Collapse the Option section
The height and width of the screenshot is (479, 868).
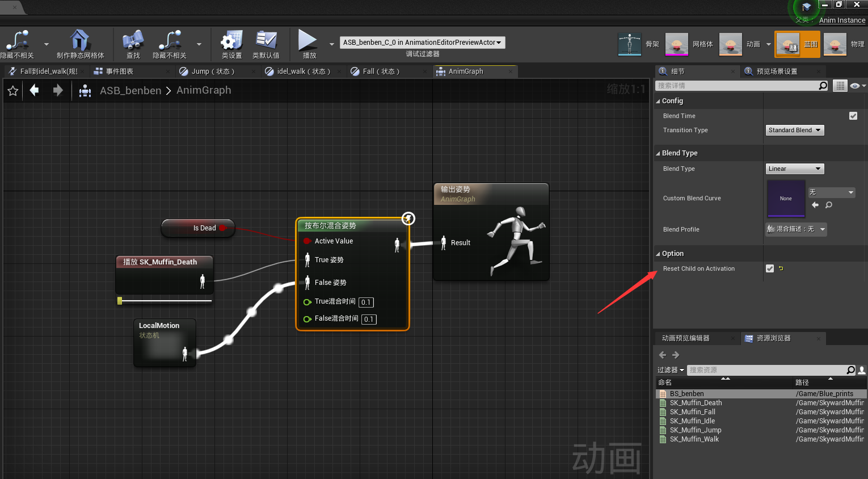pos(658,254)
